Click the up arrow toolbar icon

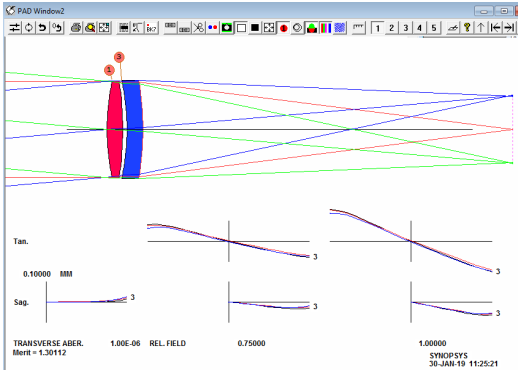[x=481, y=28]
